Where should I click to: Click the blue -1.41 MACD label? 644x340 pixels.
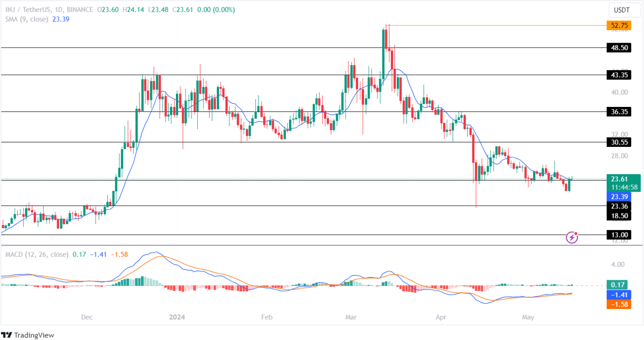[x=619, y=295]
